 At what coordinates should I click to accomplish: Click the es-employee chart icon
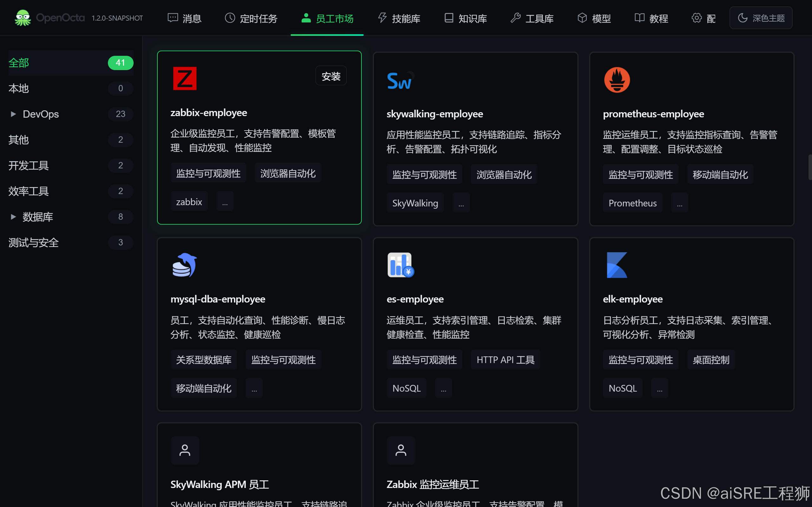tap(401, 265)
